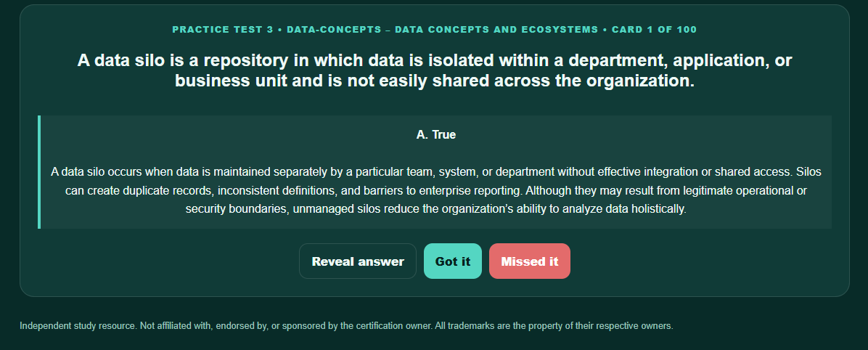The width and height of the screenshot is (868, 350).
Task: Click the Reveal answer button
Action: pyautogui.click(x=358, y=261)
